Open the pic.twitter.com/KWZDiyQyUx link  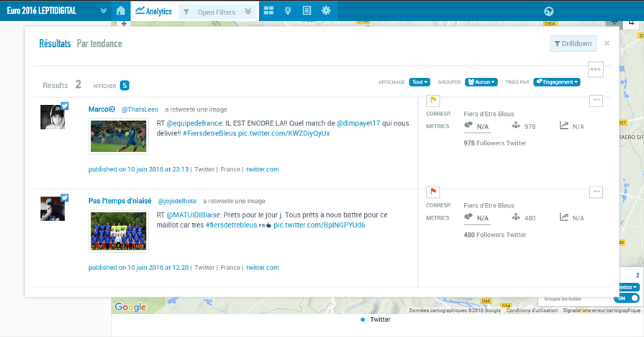coord(284,133)
